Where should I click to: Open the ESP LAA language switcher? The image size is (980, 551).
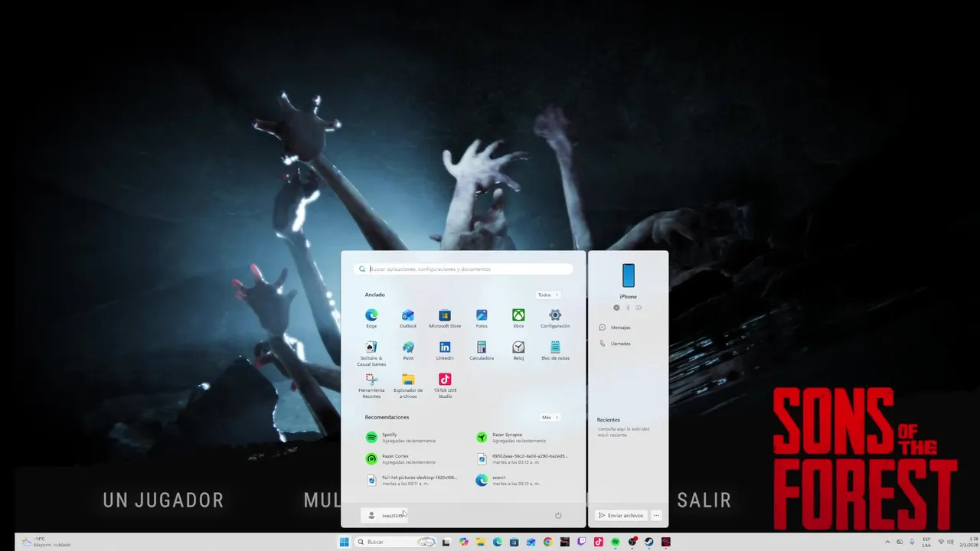pos(926,542)
